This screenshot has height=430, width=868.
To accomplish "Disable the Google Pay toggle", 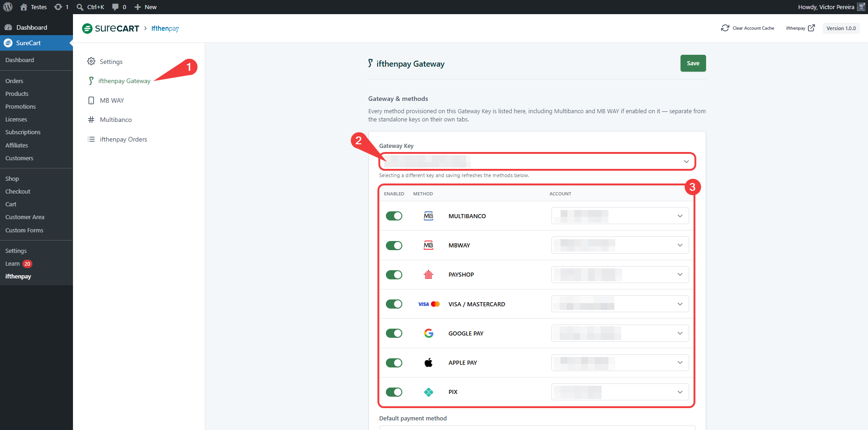I will click(x=394, y=333).
